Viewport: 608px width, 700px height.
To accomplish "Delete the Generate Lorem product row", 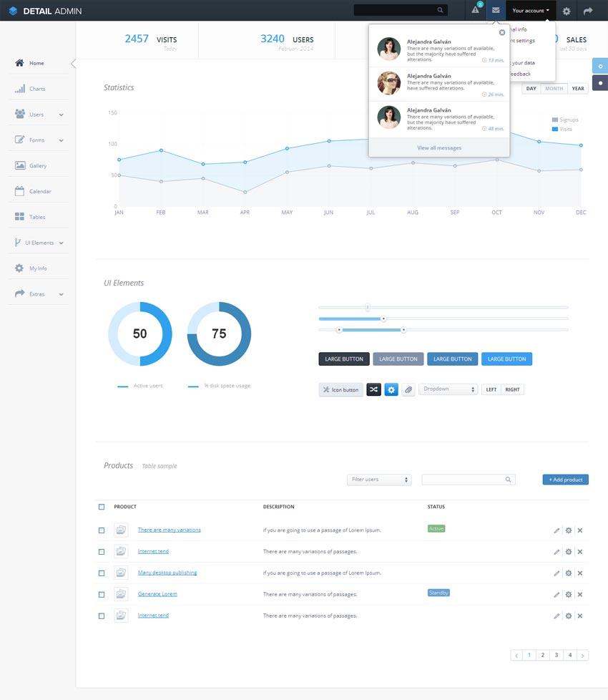I will coord(580,594).
